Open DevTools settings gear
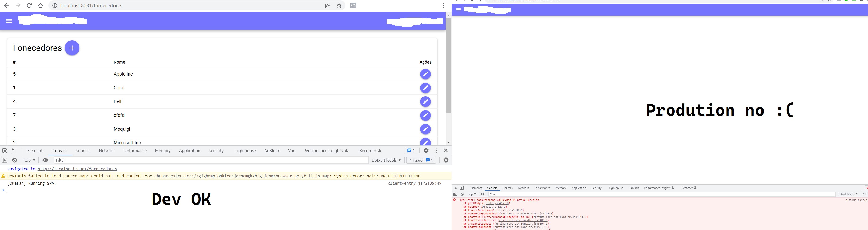This screenshot has width=868, height=230. [426, 150]
